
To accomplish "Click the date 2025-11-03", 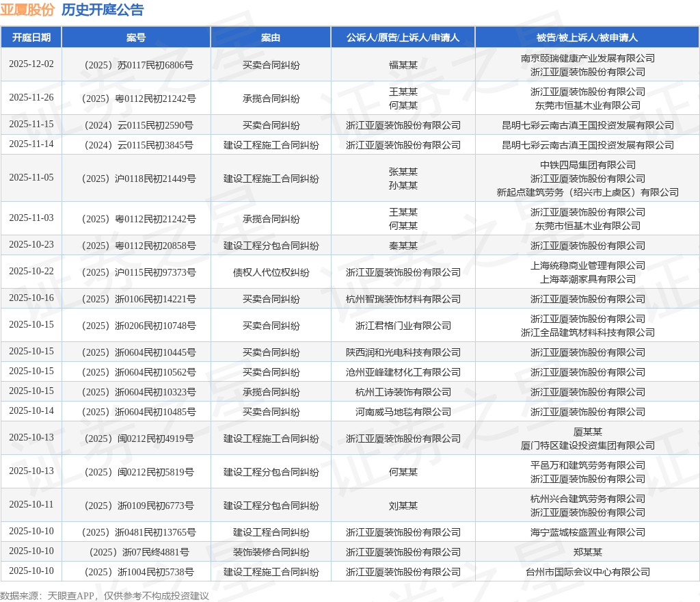I will 31,218.
